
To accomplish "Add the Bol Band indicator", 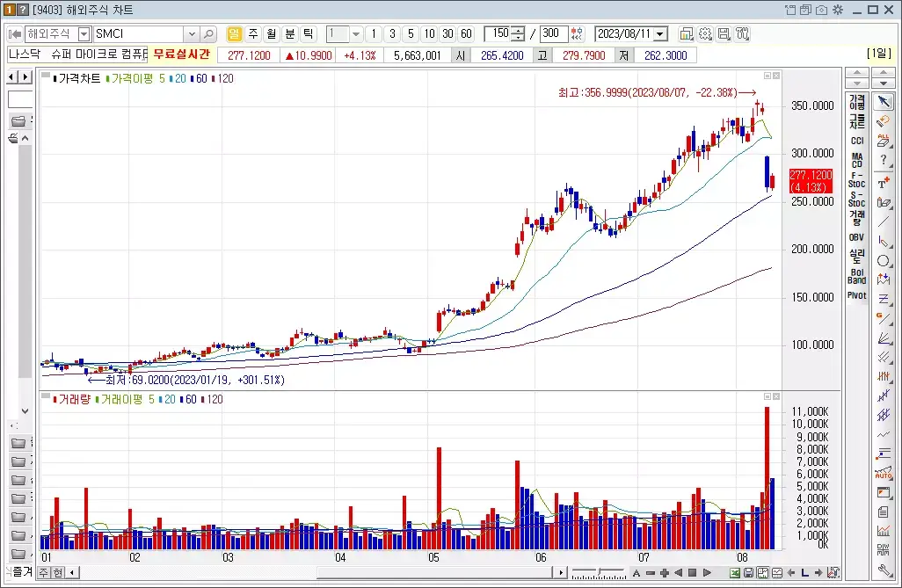I will (857, 276).
